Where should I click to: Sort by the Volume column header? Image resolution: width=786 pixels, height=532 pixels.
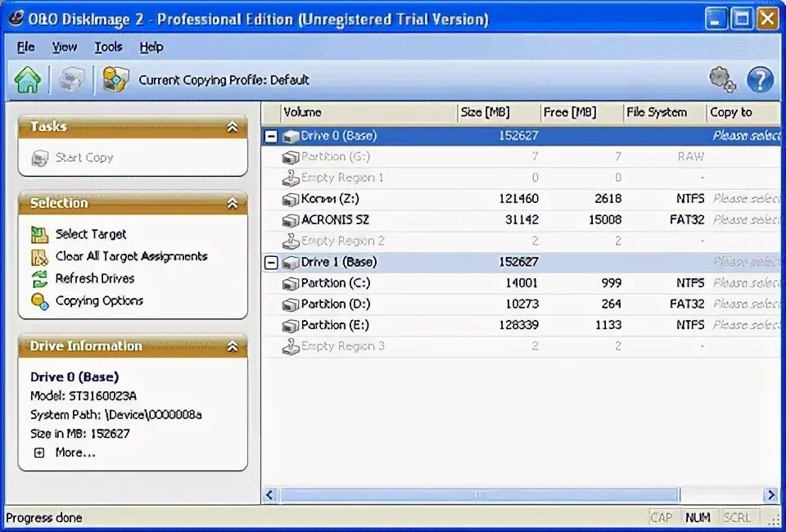point(368,112)
